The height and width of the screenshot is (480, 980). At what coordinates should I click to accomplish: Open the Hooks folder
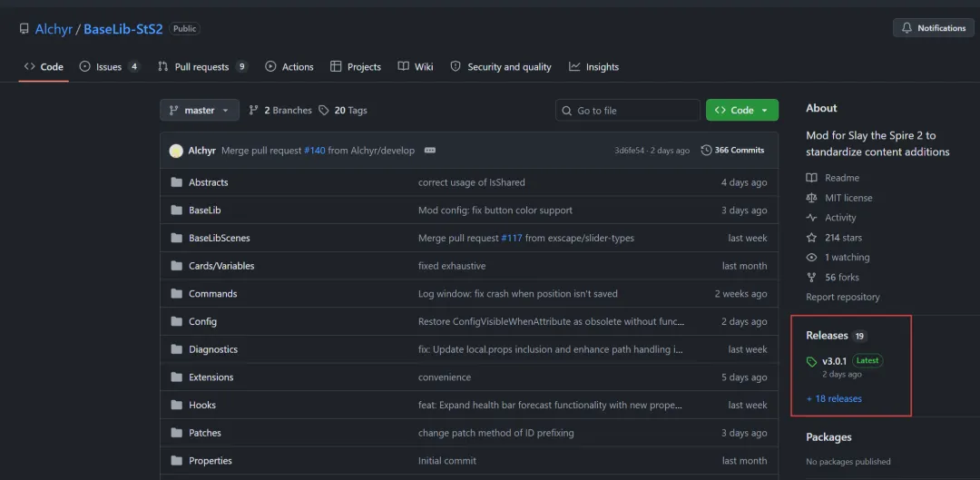pos(201,405)
